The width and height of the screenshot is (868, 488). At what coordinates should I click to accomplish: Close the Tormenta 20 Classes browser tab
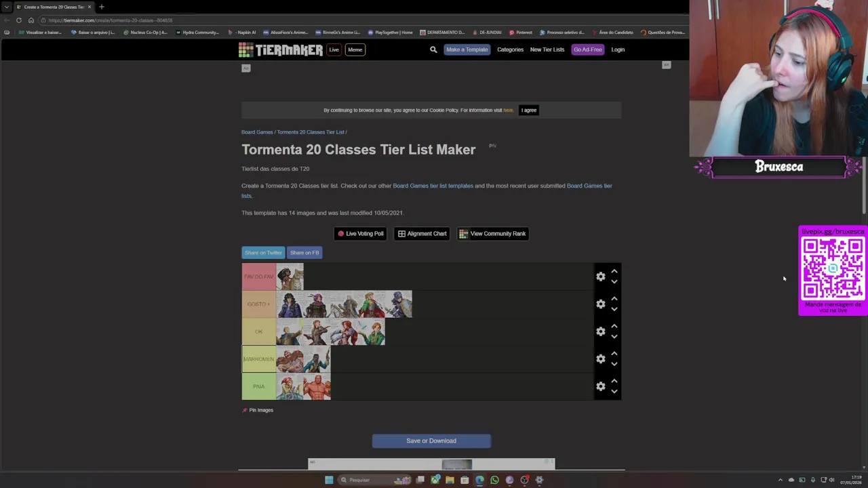tap(89, 7)
